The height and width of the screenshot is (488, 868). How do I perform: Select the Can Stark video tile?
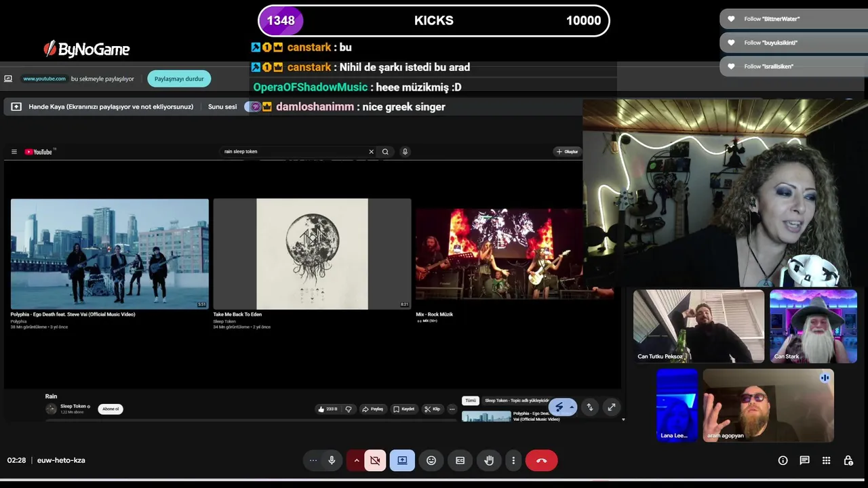coord(813,326)
